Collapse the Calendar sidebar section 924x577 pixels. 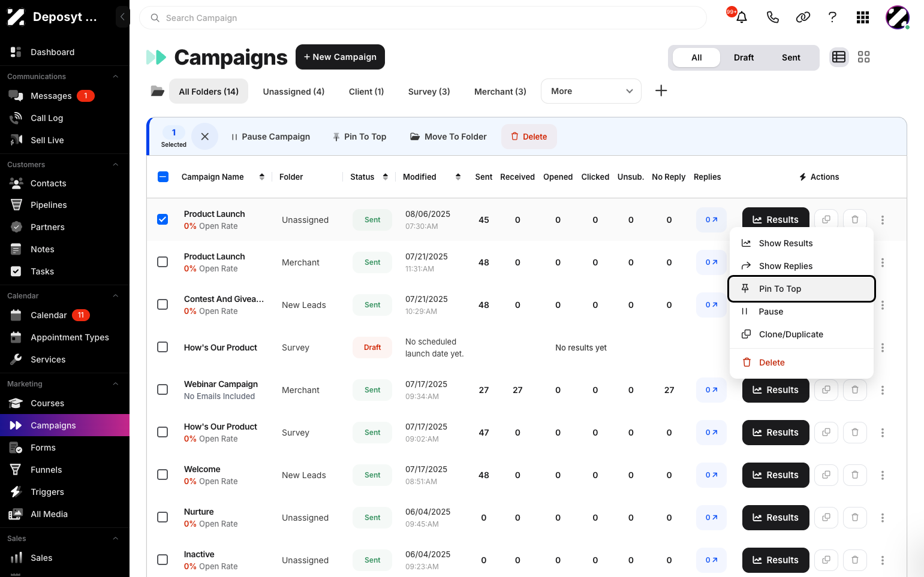116,296
